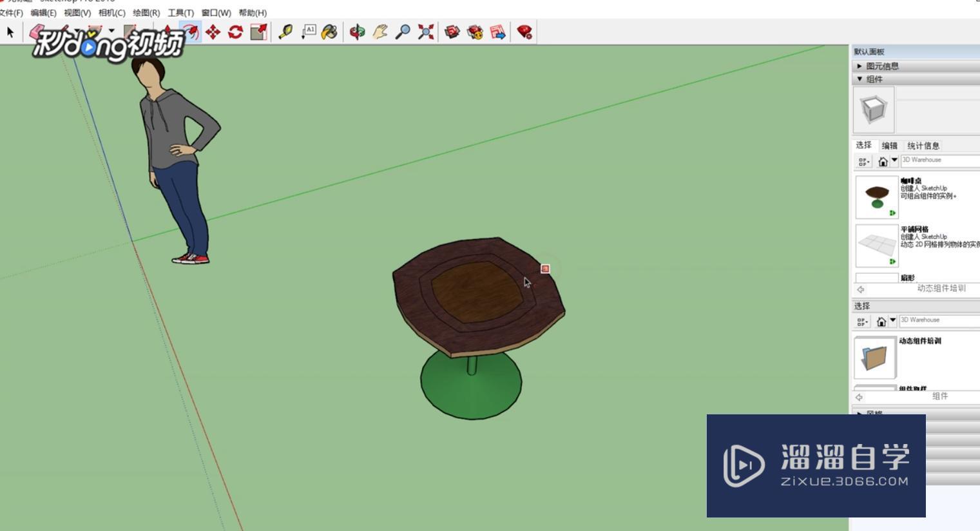Click the lower 3D Warehouse search field

pyautogui.click(x=939, y=320)
